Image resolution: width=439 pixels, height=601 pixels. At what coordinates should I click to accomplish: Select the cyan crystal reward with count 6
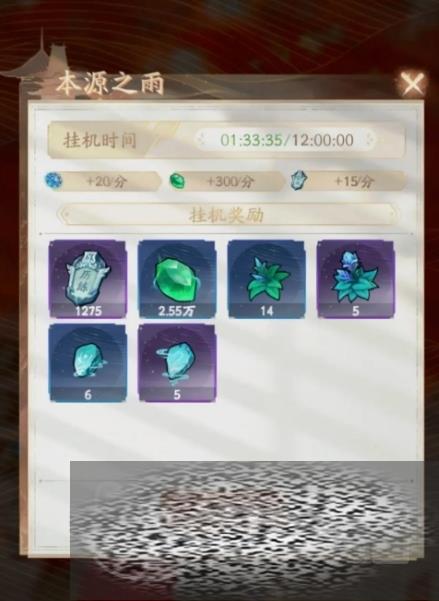pyautogui.click(x=88, y=363)
